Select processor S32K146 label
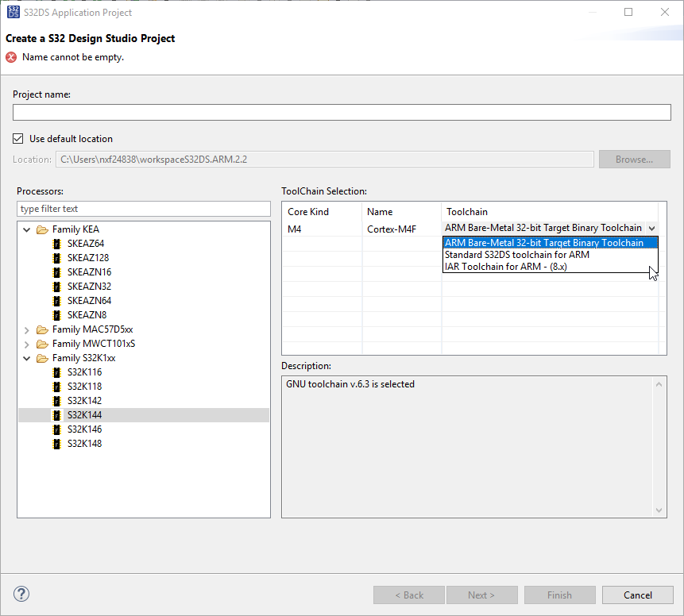The width and height of the screenshot is (684, 616). 85,429
